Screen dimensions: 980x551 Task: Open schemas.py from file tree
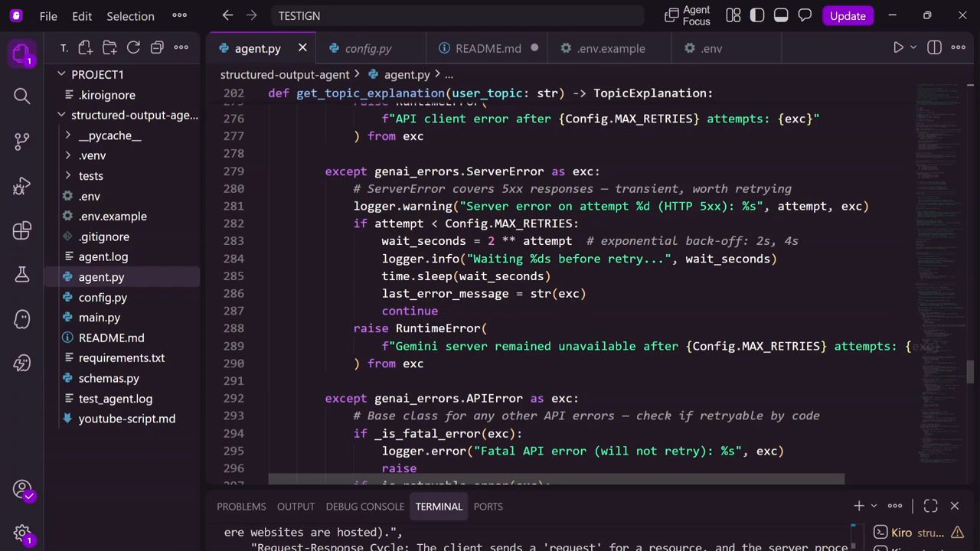pos(109,378)
